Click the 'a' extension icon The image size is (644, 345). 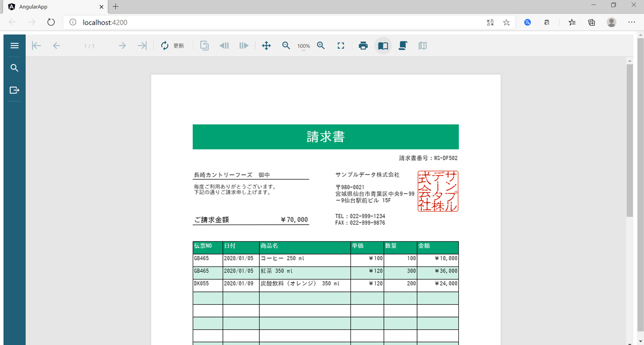click(x=546, y=22)
